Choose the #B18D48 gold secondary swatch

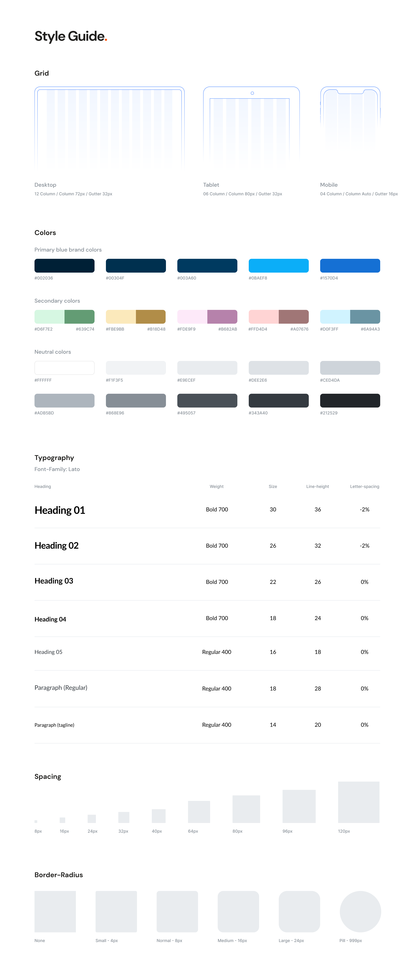pyautogui.click(x=151, y=317)
